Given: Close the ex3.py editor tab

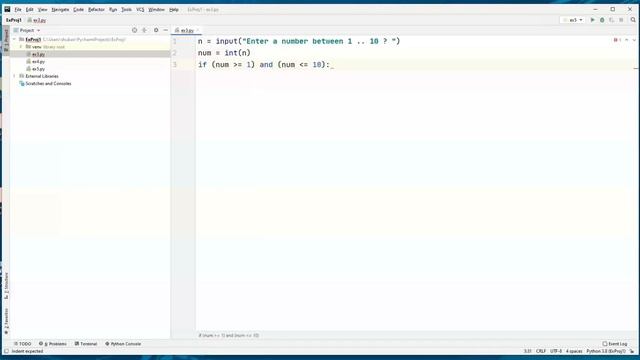Looking at the screenshot, I should point(198,31).
